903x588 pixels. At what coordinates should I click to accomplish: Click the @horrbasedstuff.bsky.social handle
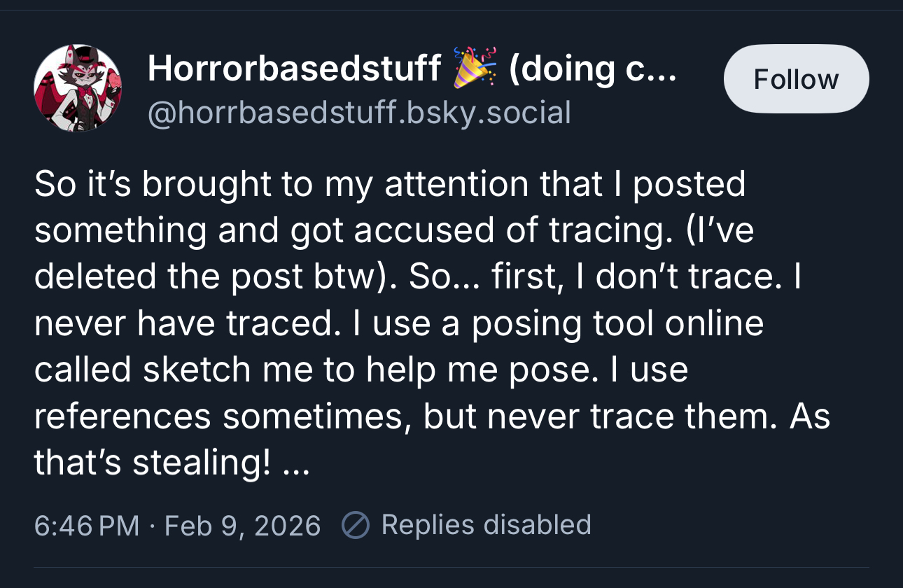[359, 113]
